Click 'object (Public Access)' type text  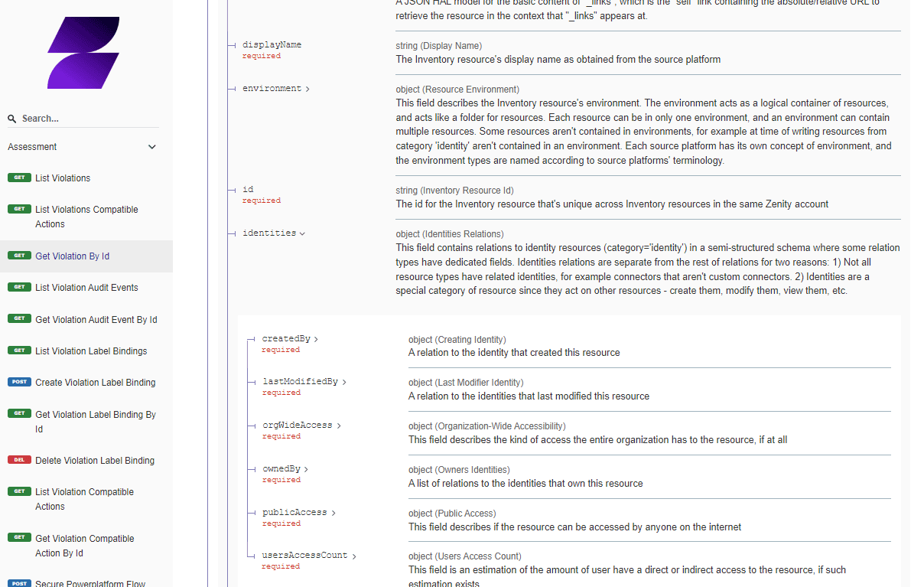452,514
